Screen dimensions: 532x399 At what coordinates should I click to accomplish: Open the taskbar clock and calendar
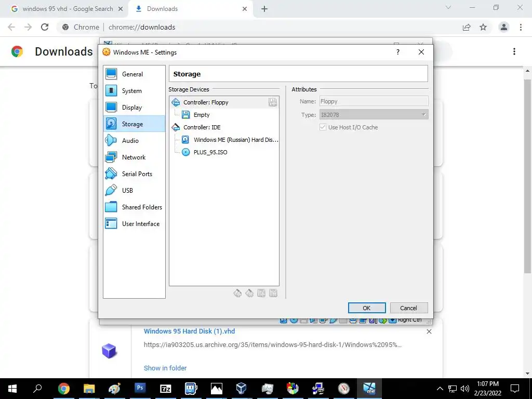click(x=488, y=389)
